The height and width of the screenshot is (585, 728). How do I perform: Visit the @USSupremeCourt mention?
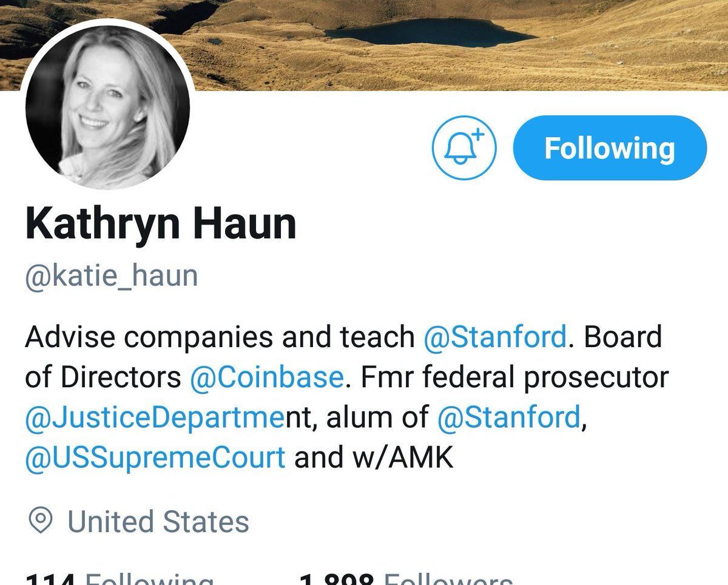pyautogui.click(x=155, y=458)
